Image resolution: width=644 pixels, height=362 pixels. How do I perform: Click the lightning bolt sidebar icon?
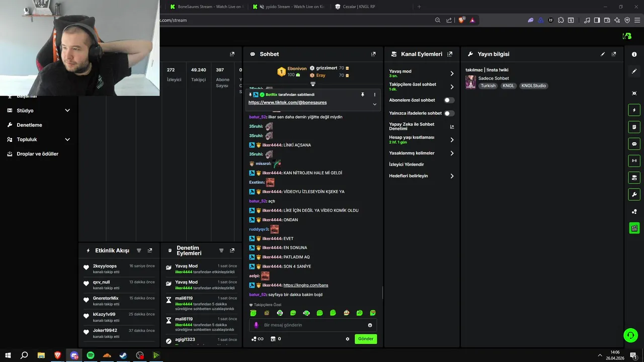pos(634,110)
